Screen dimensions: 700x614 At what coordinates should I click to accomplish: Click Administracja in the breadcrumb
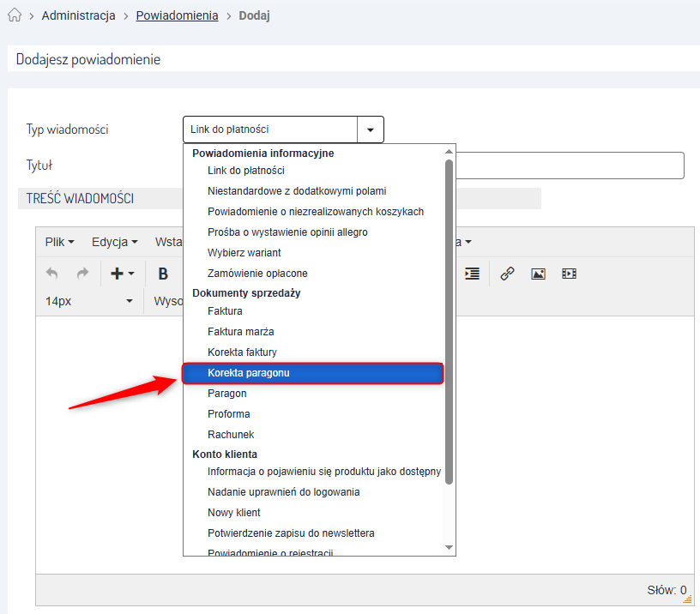pyautogui.click(x=78, y=15)
